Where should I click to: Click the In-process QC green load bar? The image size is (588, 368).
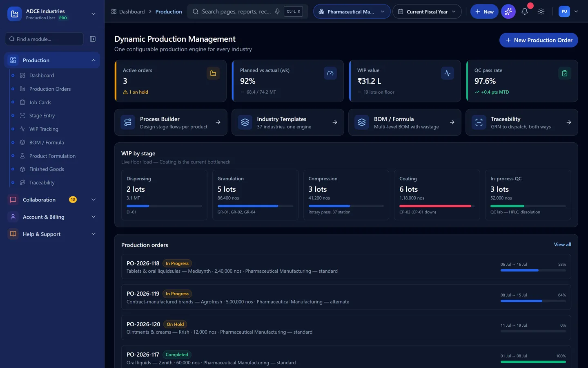507,206
